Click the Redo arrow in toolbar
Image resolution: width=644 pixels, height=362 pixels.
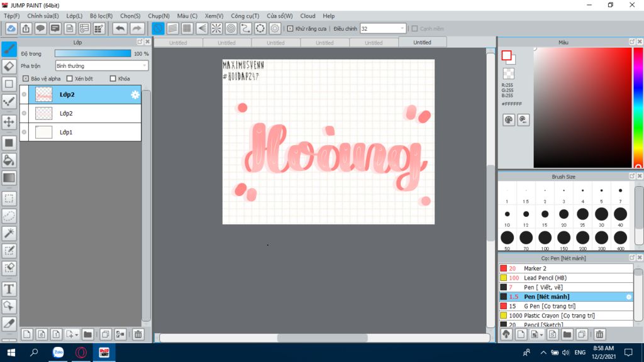point(136,29)
